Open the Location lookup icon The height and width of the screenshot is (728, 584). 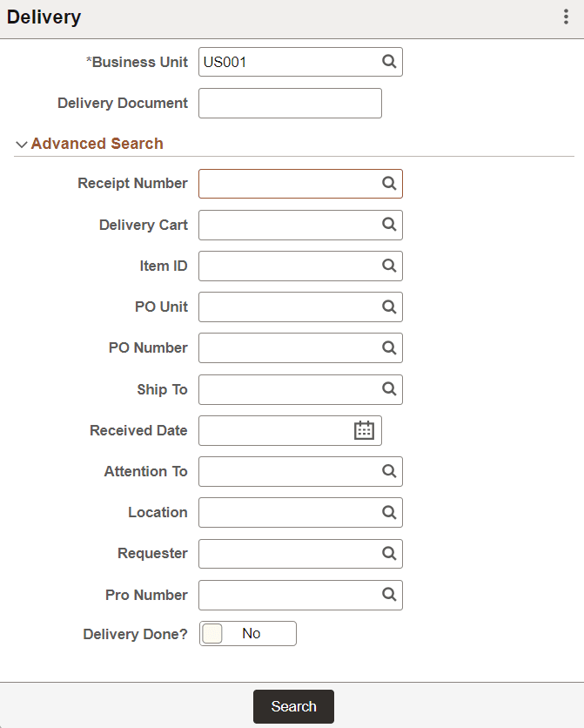(x=388, y=512)
